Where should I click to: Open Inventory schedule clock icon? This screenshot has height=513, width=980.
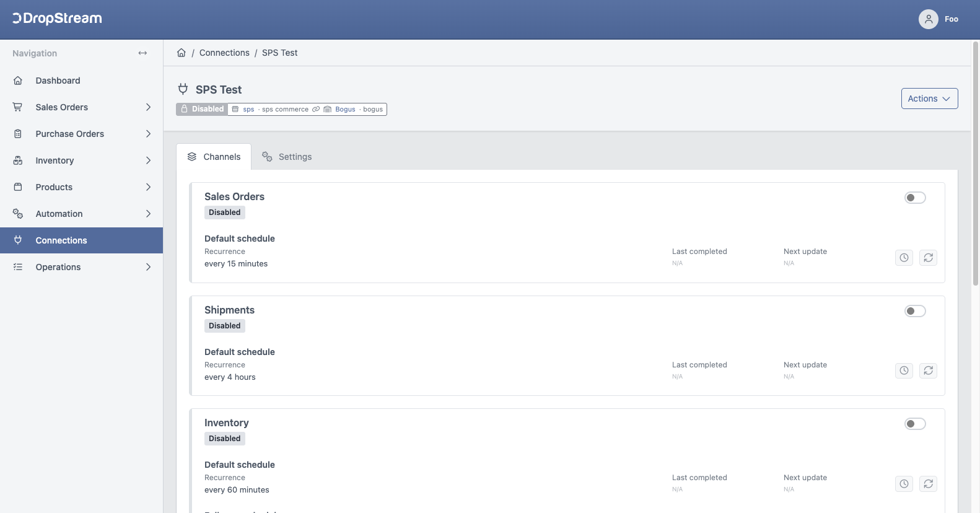(x=904, y=484)
